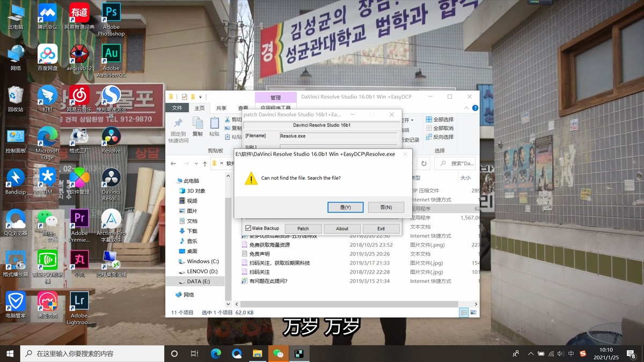Select 下载 in the navigation pane
The width and height of the screenshot is (644, 362).
point(192,231)
